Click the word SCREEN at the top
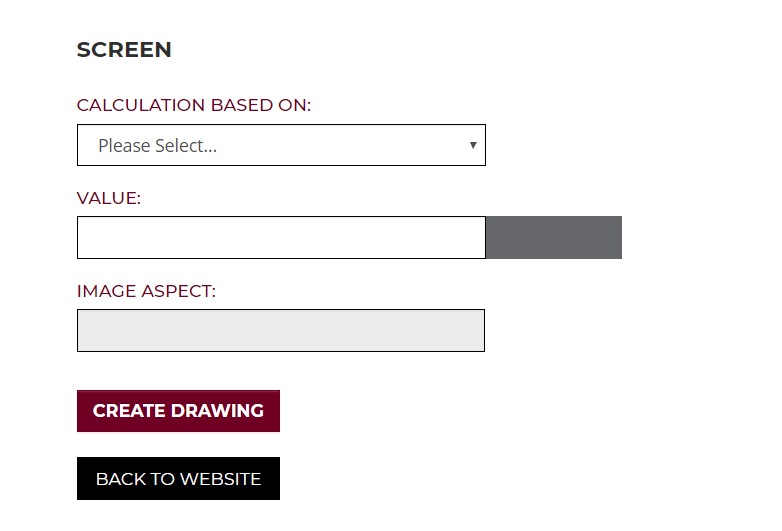782x531 pixels. pyautogui.click(x=124, y=50)
